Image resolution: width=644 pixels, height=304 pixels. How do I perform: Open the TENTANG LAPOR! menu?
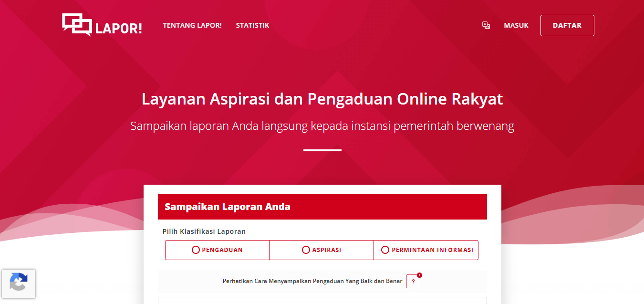(x=192, y=25)
